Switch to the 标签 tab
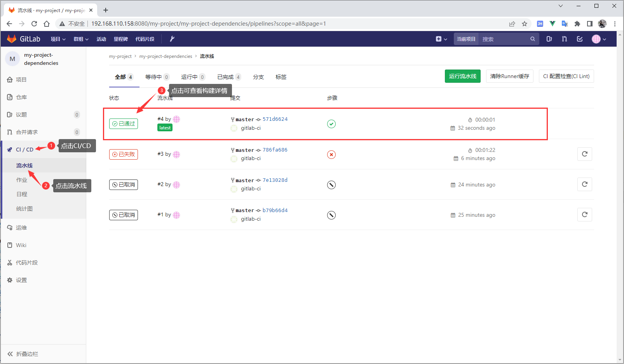 point(281,77)
